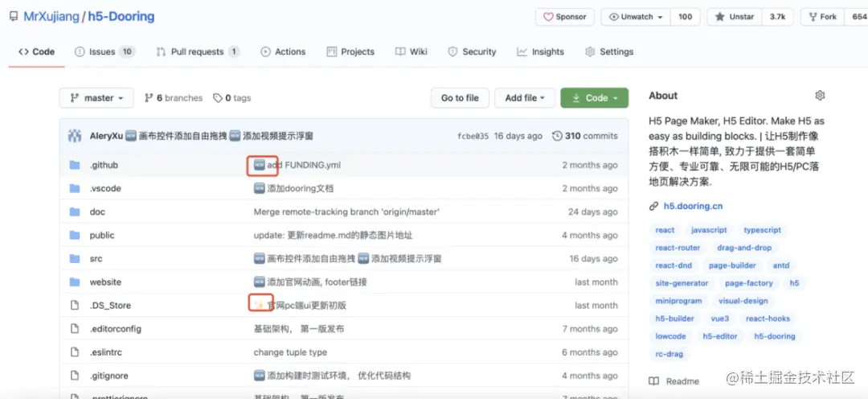The height and width of the screenshot is (399, 868).
Task: Open the 'change tuple type' commit message
Action: tap(290, 352)
